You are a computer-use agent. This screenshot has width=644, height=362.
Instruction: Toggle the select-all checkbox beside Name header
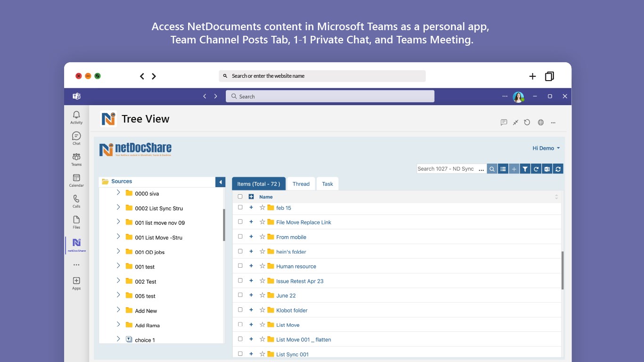click(240, 197)
